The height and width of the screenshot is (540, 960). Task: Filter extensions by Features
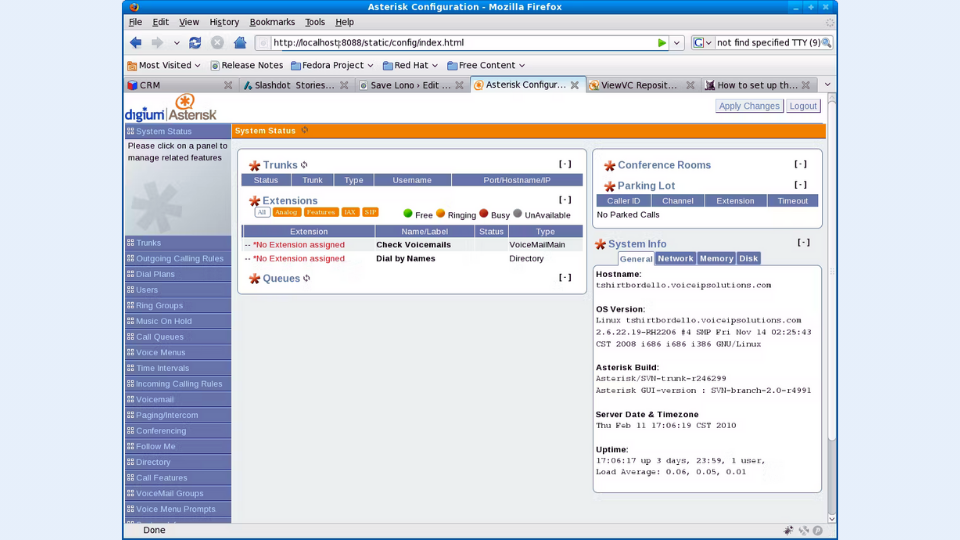coord(321,212)
